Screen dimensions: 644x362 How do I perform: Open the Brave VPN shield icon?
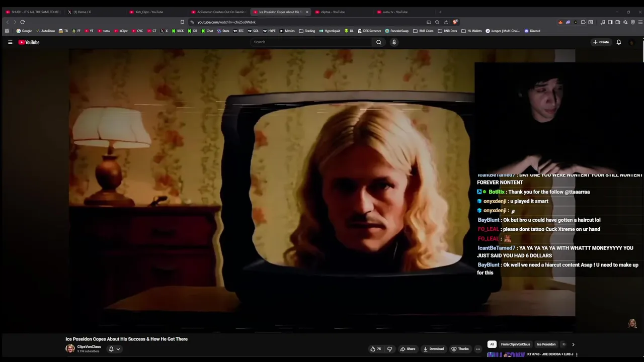pyautogui.click(x=633, y=22)
